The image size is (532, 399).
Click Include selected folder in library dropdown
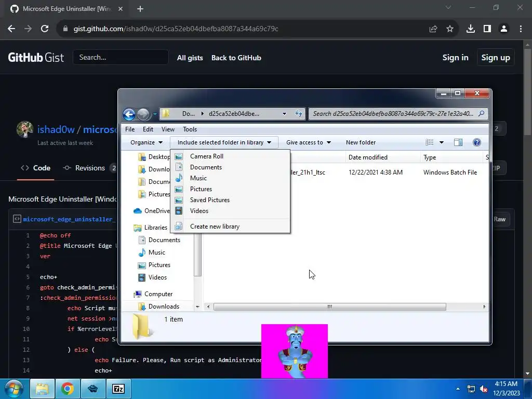point(224,142)
